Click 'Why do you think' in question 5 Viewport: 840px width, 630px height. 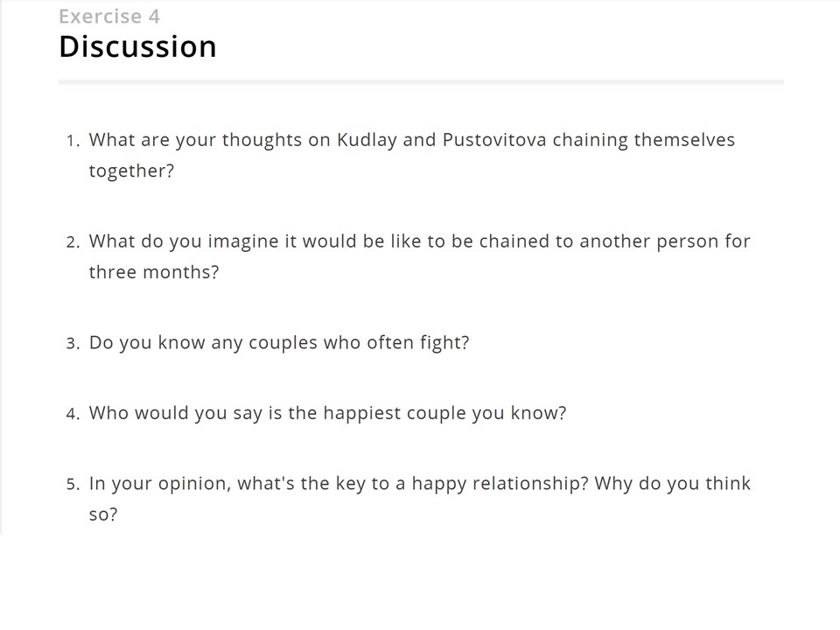[x=672, y=484]
